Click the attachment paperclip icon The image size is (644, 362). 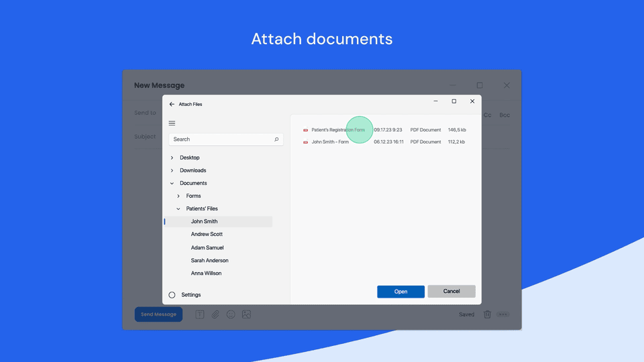coord(215,314)
